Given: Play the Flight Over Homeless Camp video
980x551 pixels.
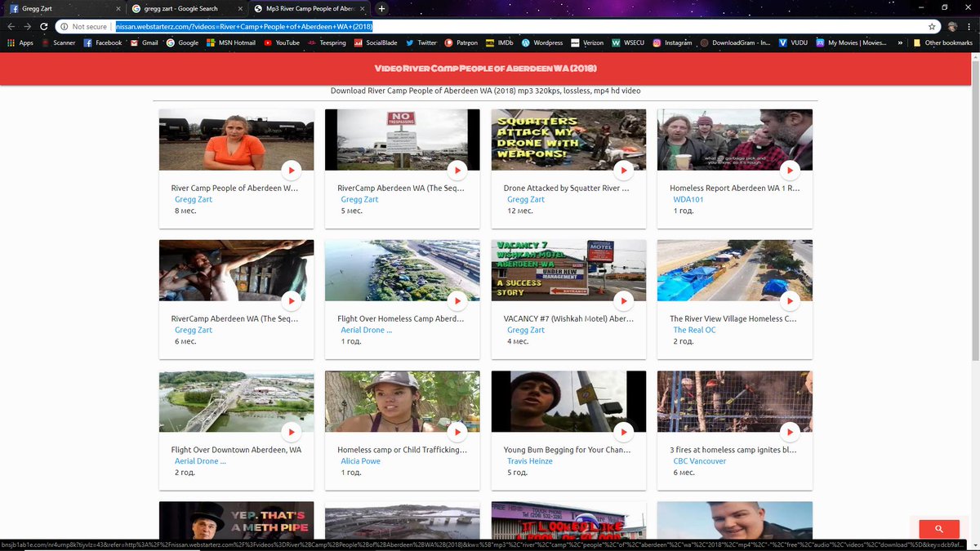Looking at the screenshot, I should click(x=457, y=300).
